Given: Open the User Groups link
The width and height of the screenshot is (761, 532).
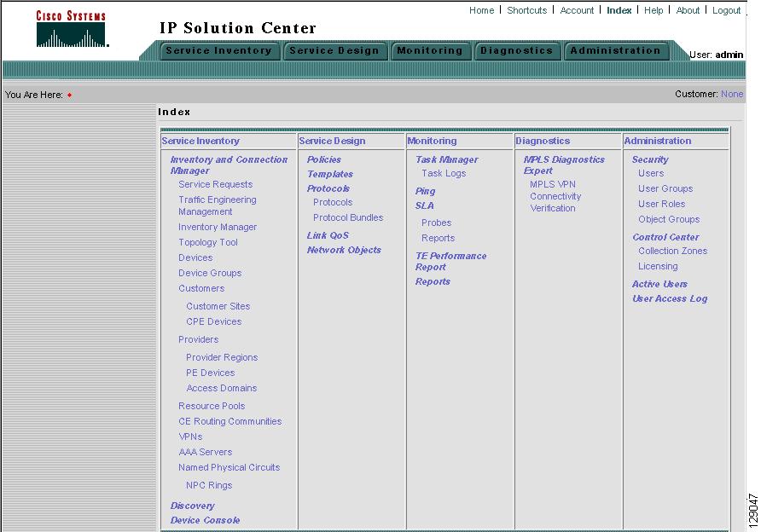Looking at the screenshot, I should click(x=665, y=188).
